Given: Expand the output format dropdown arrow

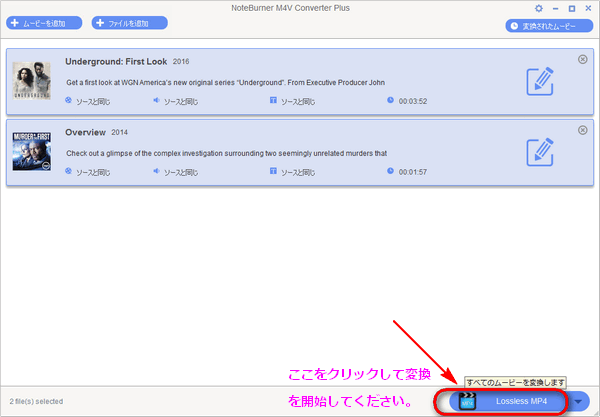Looking at the screenshot, I should 578,401.
